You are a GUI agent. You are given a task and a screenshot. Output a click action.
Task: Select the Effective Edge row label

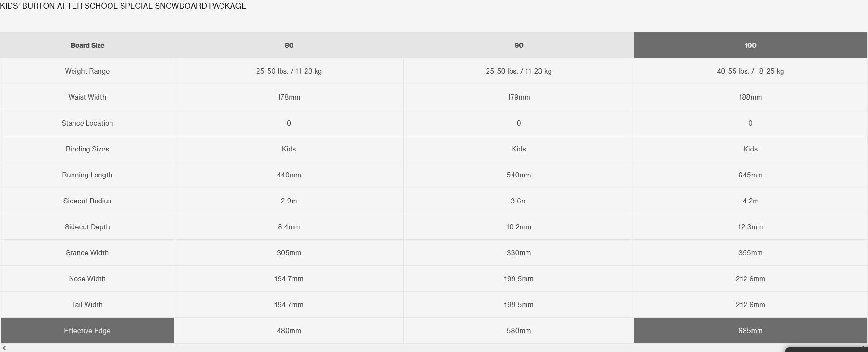(x=87, y=331)
